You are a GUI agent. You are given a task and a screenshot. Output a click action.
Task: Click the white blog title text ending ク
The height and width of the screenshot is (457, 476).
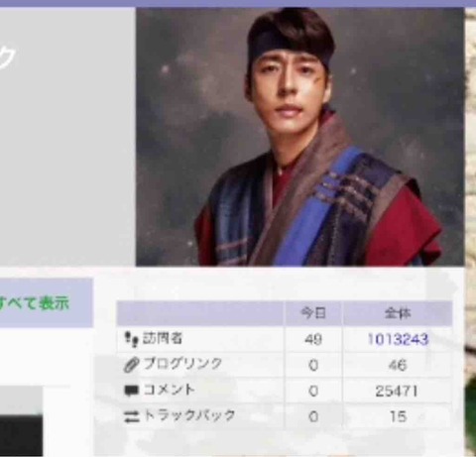(7, 57)
